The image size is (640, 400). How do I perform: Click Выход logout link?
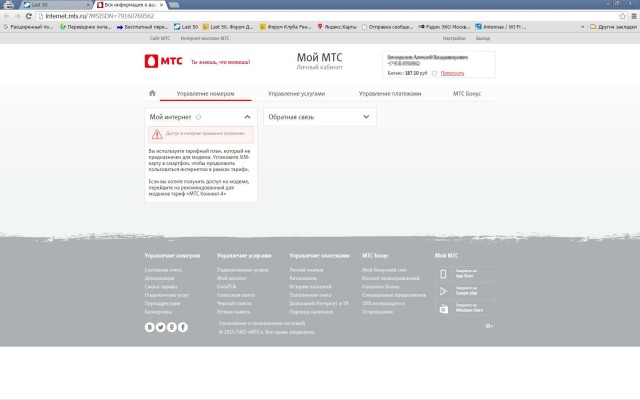coord(483,38)
